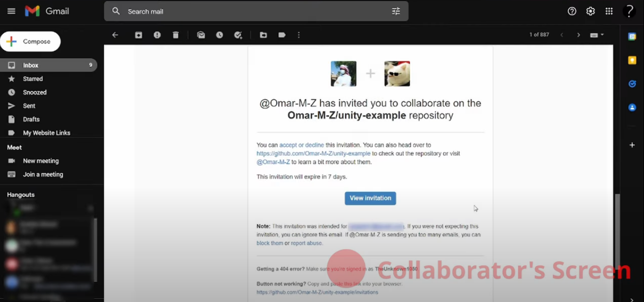Image resolution: width=644 pixels, height=302 pixels.
Task: Click the "1 of 887" counter
Action: click(539, 35)
